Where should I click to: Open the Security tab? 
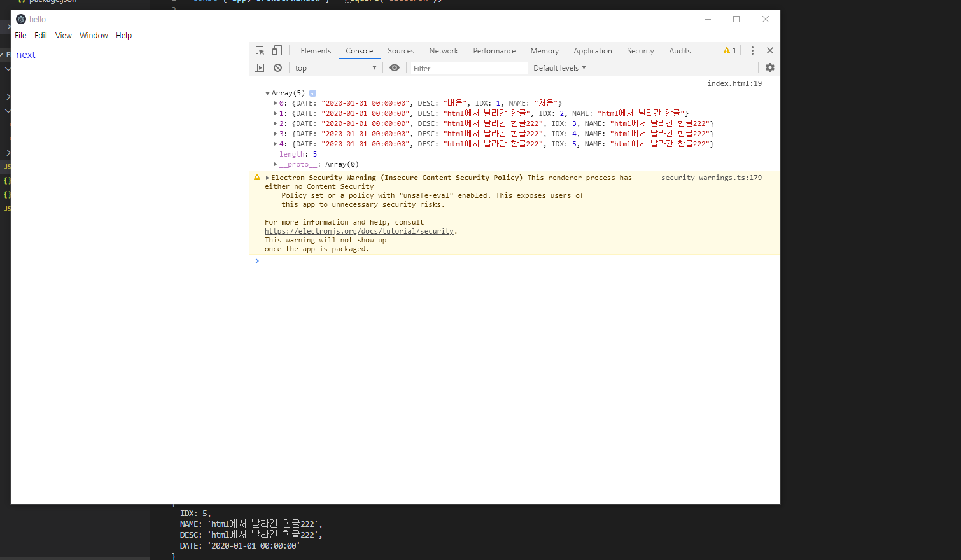pyautogui.click(x=640, y=51)
